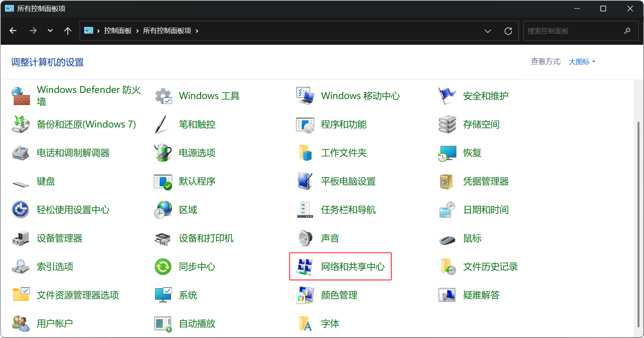
Task: Open the 自动播放 icon
Action: point(163,324)
